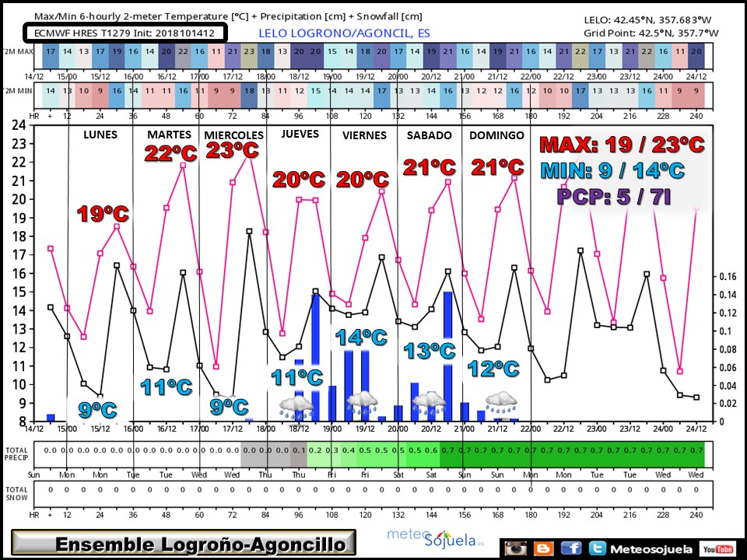747x560 pixels.
Task: Click the 'LELO: 42.45°N' coordinates text
Action: (647, 20)
